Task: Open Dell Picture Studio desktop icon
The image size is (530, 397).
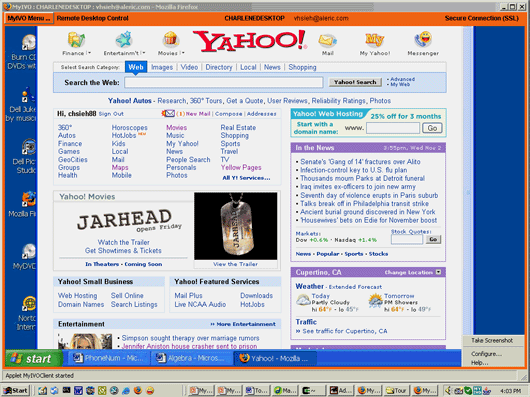Action: click(x=28, y=147)
